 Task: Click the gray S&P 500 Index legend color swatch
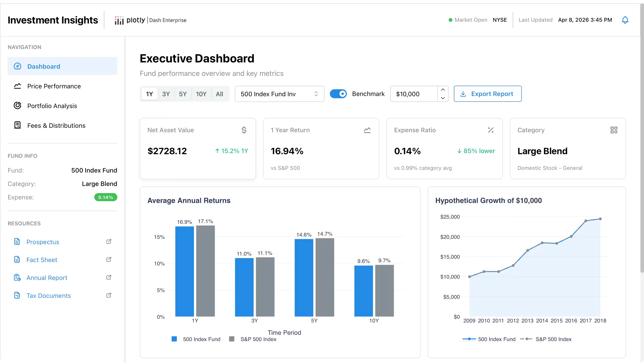(x=232, y=339)
